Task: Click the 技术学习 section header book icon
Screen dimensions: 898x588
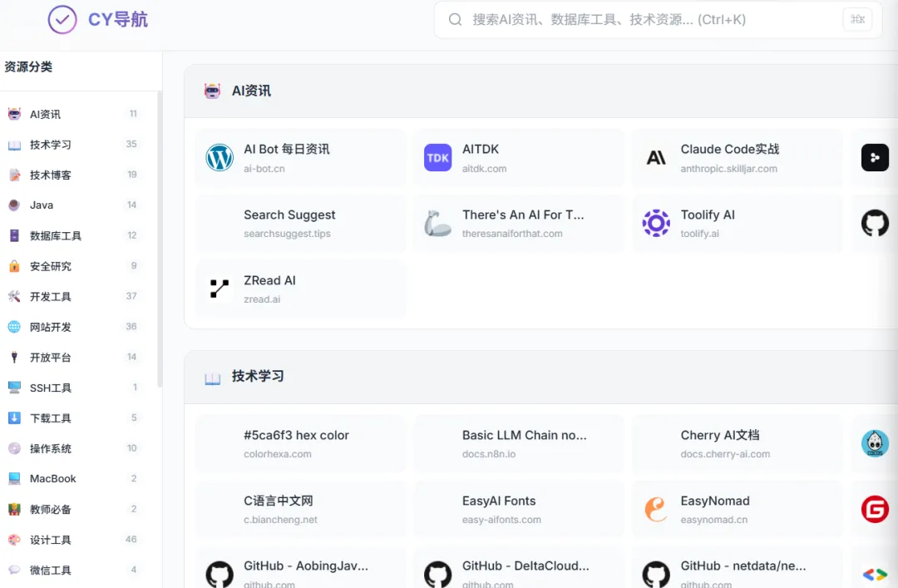Action: (213, 377)
